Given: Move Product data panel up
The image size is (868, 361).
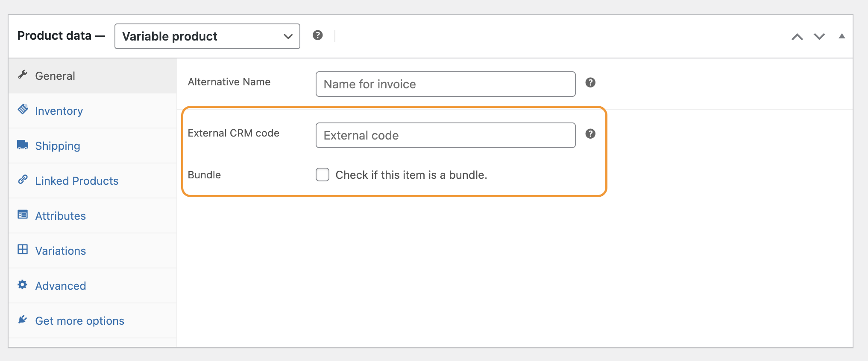Looking at the screenshot, I should click(x=797, y=37).
